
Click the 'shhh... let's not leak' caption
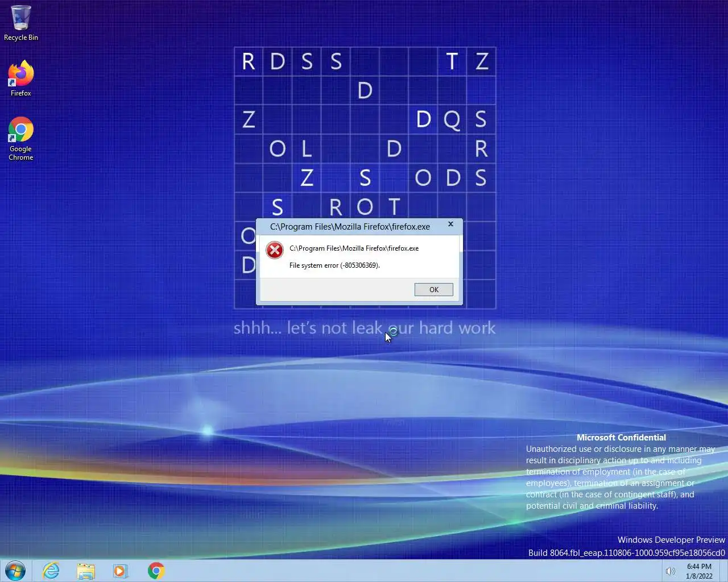(364, 328)
